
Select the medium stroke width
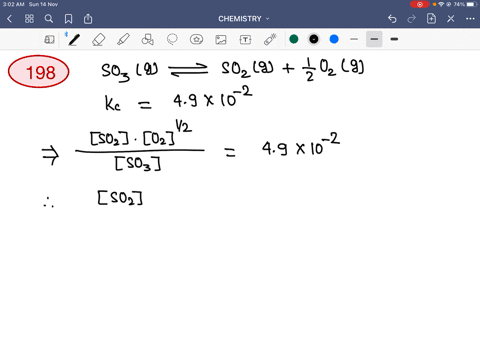[x=374, y=39]
